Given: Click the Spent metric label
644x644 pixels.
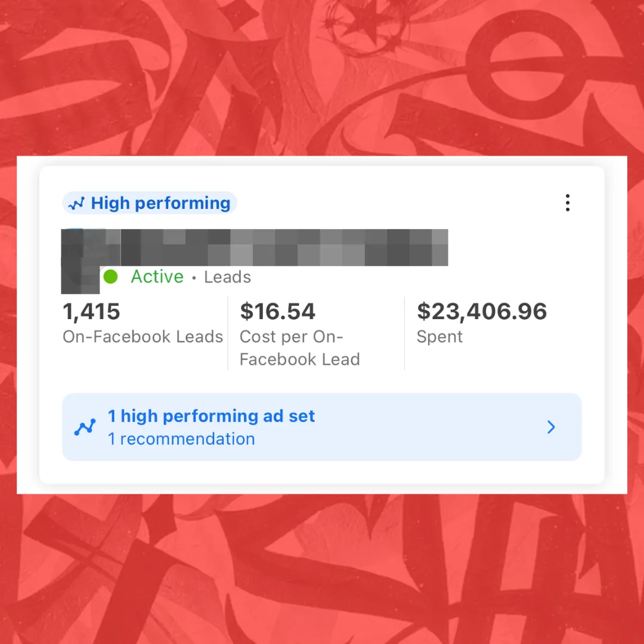Looking at the screenshot, I should (439, 337).
